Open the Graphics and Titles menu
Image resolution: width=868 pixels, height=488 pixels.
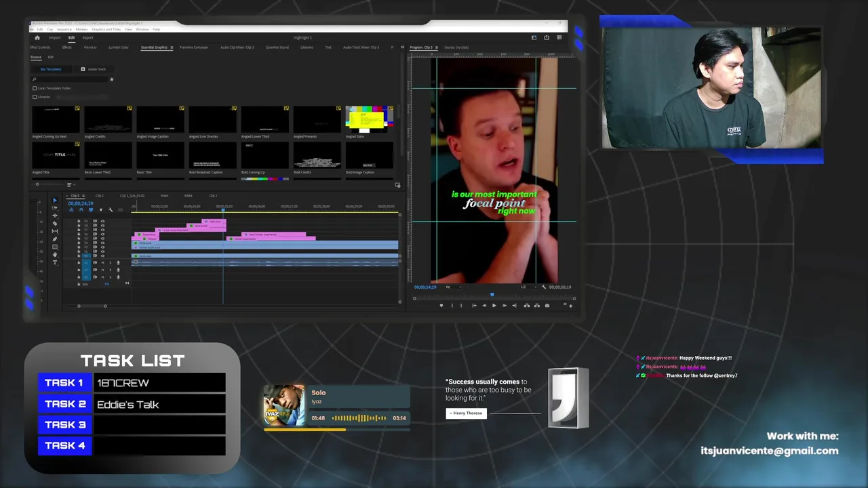[x=106, y=29]
